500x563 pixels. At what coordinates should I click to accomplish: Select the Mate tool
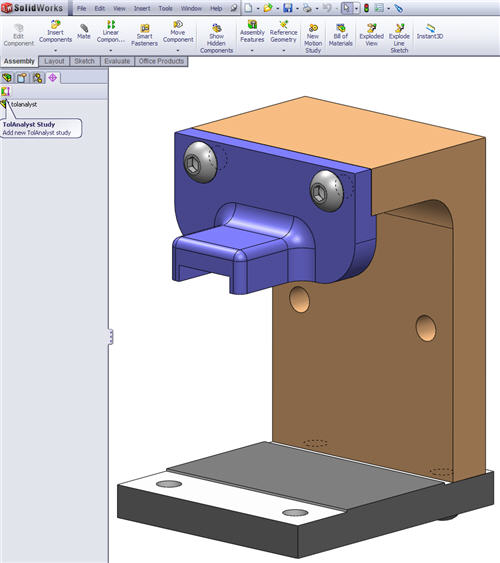coord(84,32)
